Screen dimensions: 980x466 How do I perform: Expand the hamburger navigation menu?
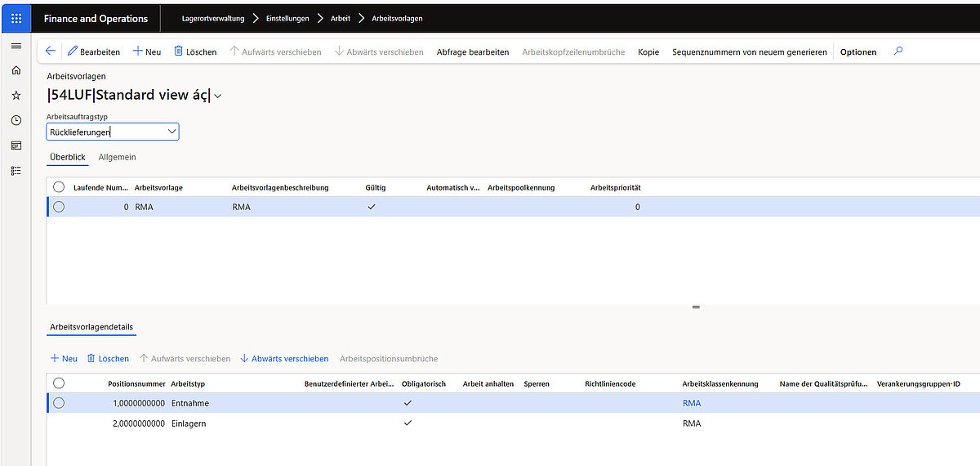(x=16, y=46)
